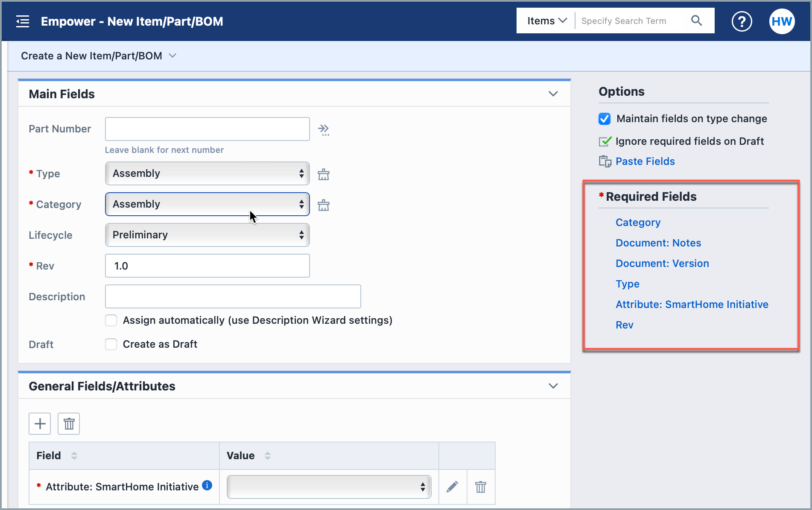Open the navigation hamburger menu
The height and width of the screenshot is (510, 812).
click(22, 21)
